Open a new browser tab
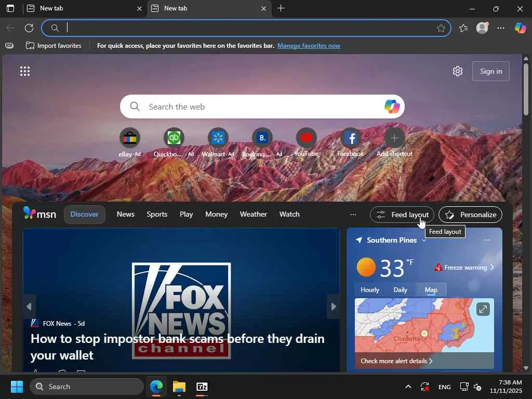The height and width of the screenshot is (399, 532). pos(281,8)
